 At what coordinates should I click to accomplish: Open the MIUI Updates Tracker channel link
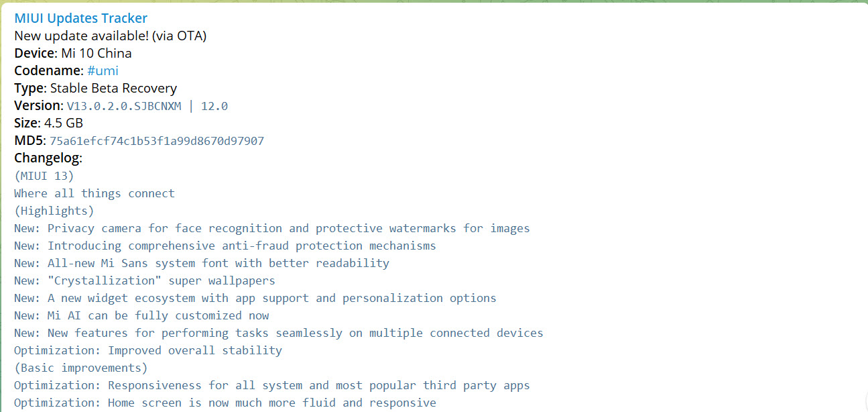click(80, 18)
